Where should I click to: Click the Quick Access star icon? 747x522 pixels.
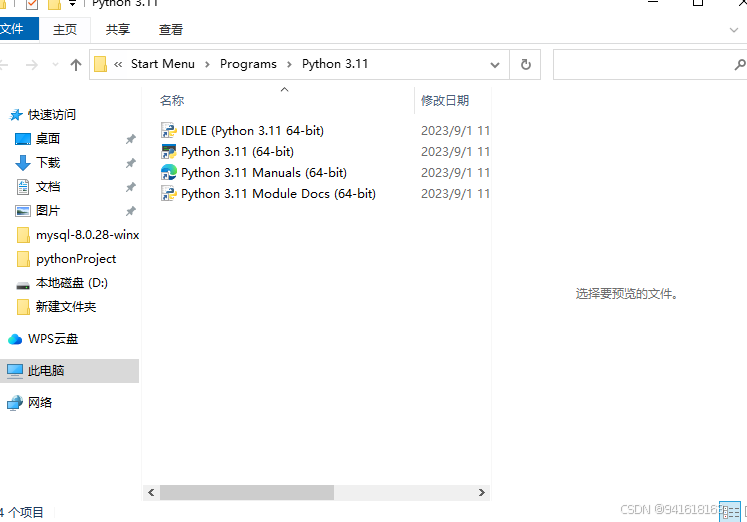pos(16,115)
